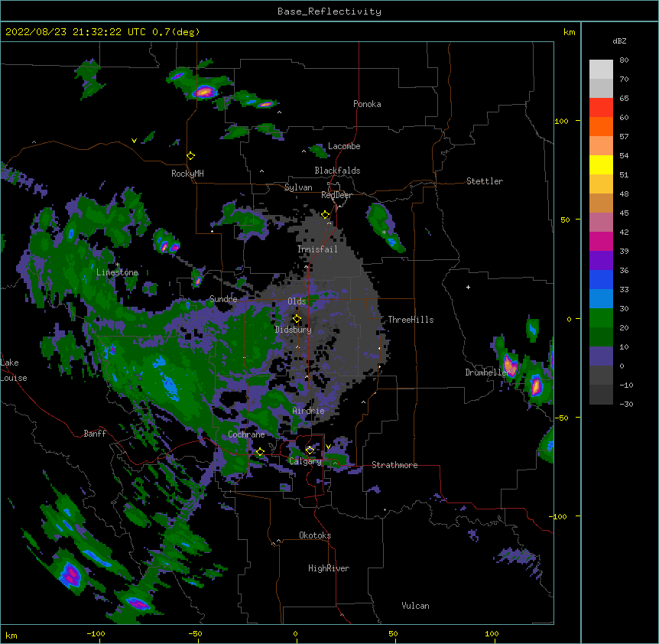Click the Banff label
Screen dimensions: 659x644
[x=95, y=434]
